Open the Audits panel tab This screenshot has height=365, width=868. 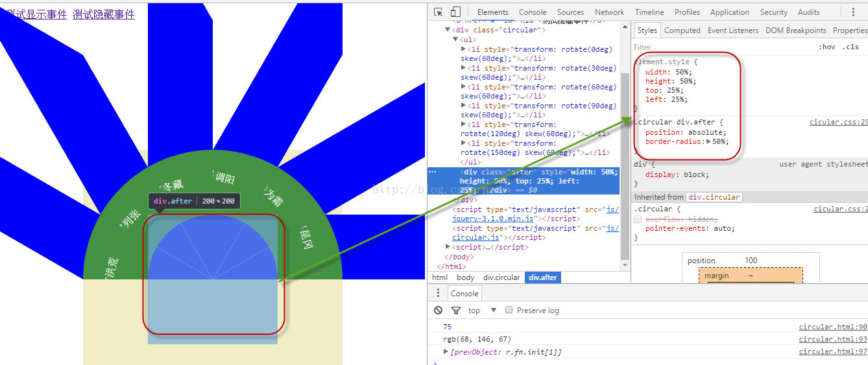coord(809,12)
